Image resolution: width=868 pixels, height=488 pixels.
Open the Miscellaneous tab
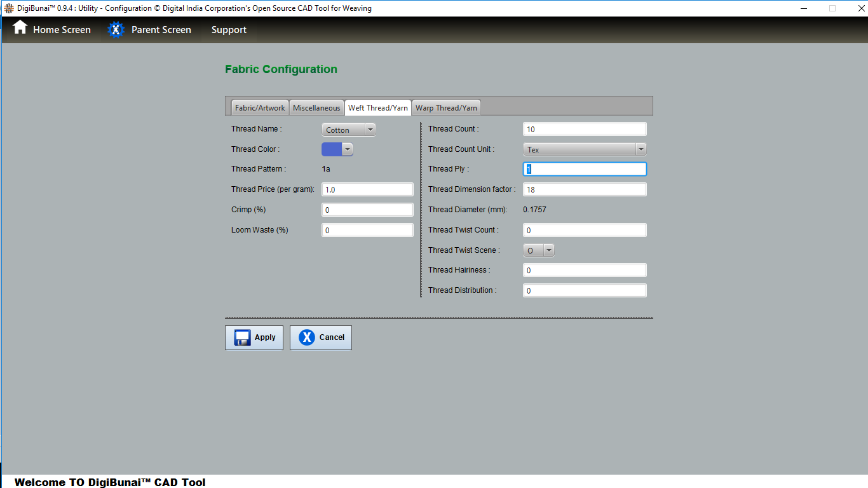316,108
